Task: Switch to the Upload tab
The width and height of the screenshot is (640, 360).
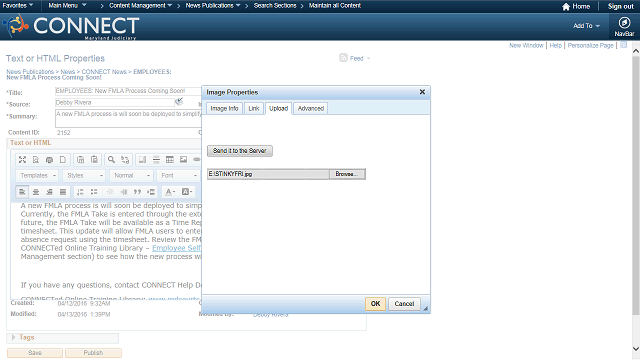Action: click(278, 109)
